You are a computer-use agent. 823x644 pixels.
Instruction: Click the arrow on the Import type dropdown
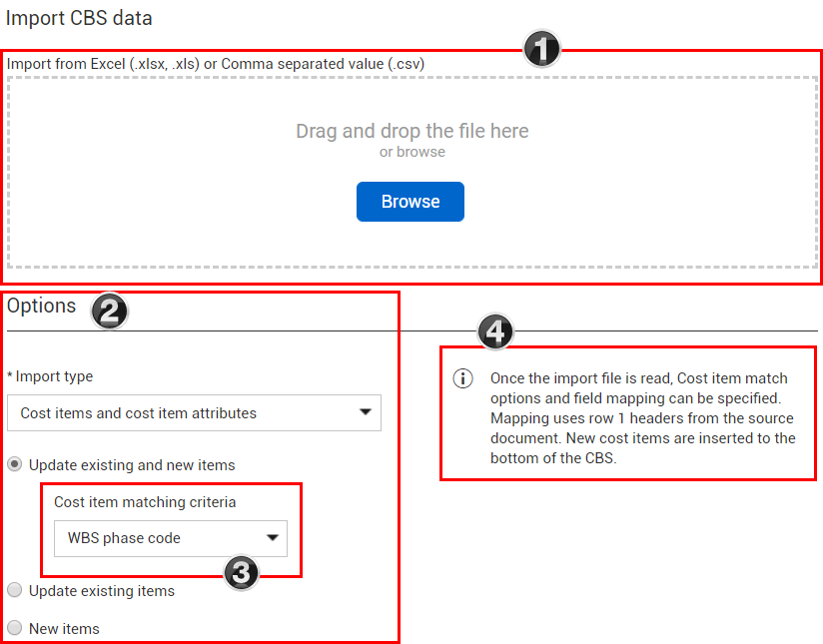366,412
